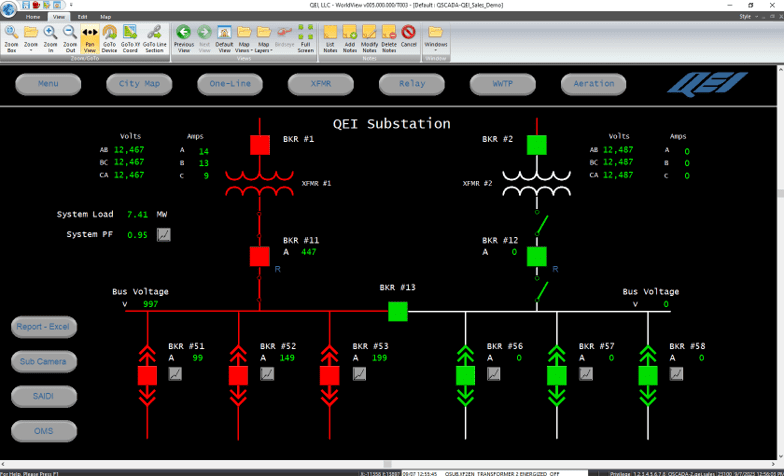
Task: Click the Zoom Out tool
Action: (x=70, y=38)
